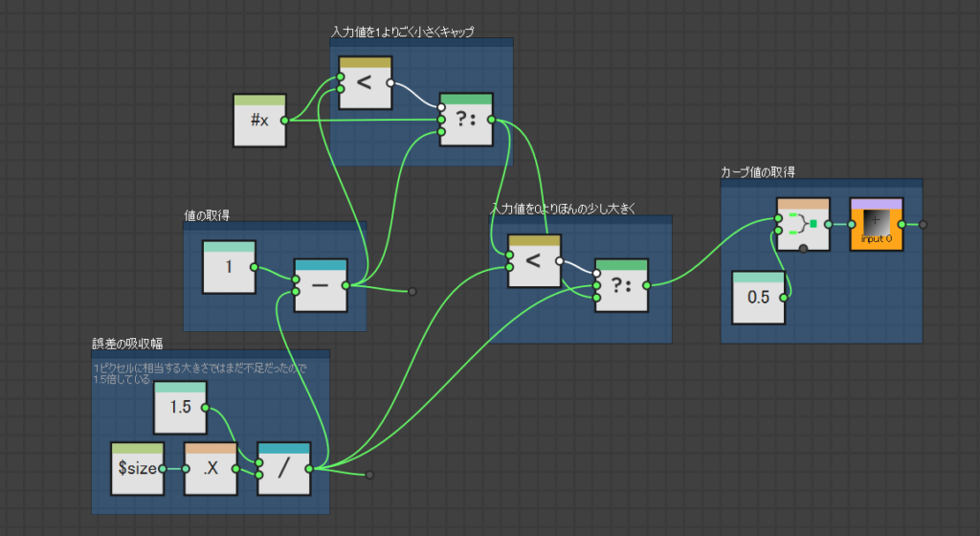Select the constant node with value 1.5
The height and width of the screenshot is (536, 980).
180,409
